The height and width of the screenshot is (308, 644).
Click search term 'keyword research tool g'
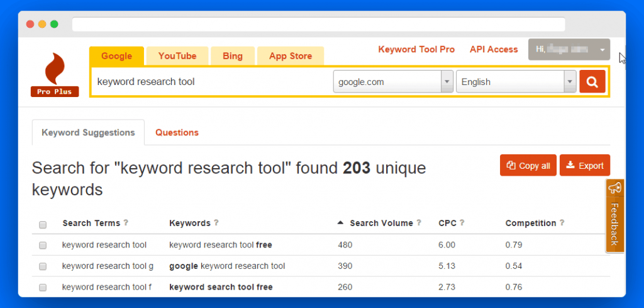(x=108, y=266)
